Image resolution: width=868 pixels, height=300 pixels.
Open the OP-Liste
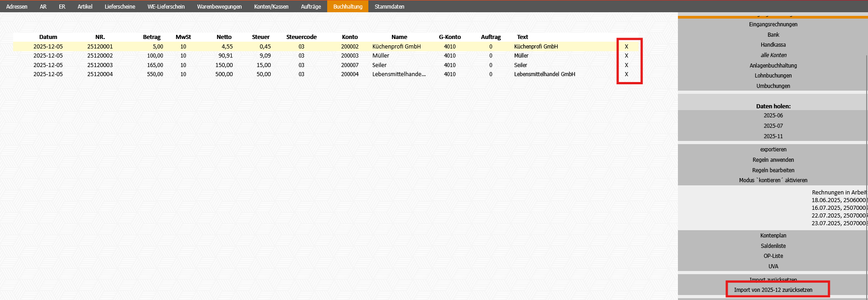[x=773, y=256]
